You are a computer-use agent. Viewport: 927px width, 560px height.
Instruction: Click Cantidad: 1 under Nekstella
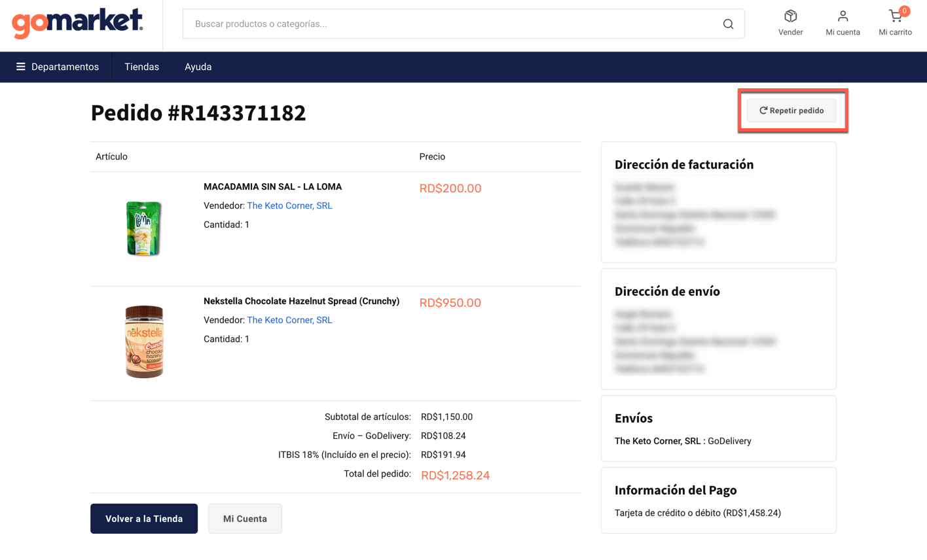click(x=227, y=339)
